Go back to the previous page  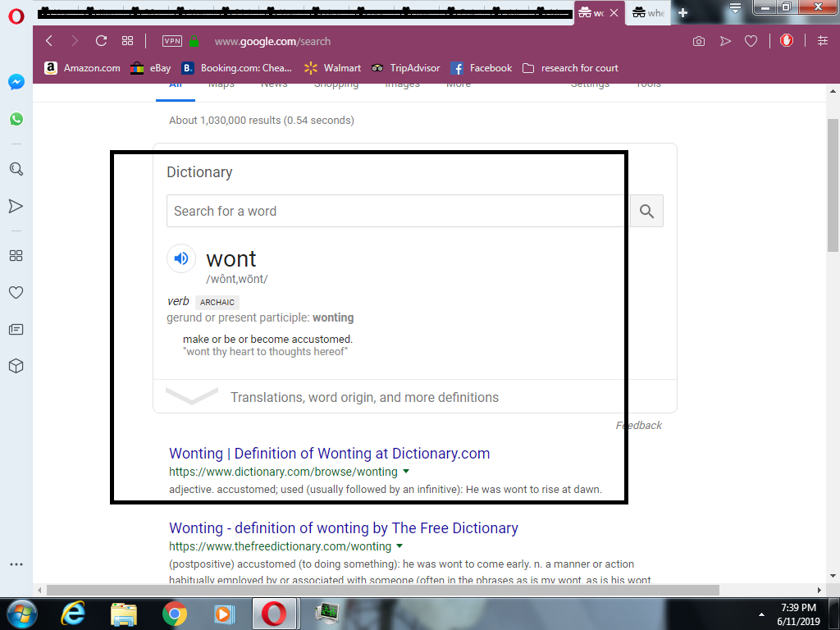[x=49, y=41]
